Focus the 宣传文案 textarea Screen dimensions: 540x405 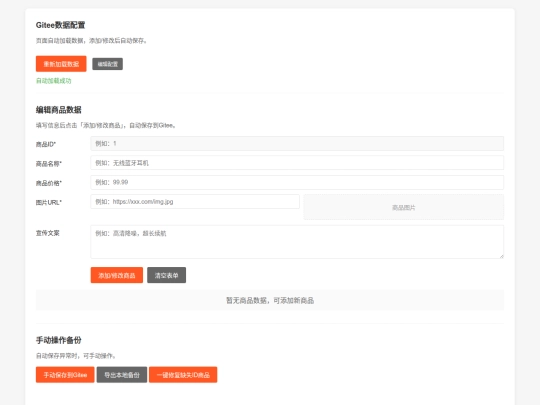point(297,241)
